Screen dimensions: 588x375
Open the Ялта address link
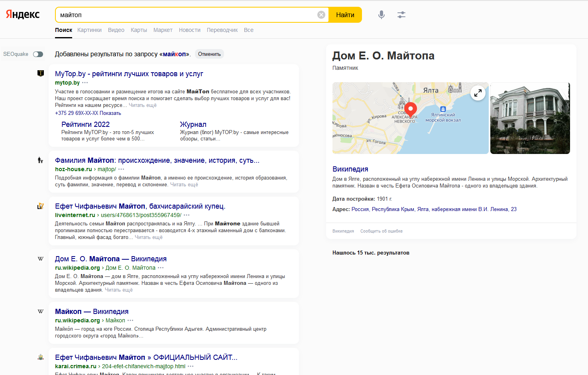[423, 209]
